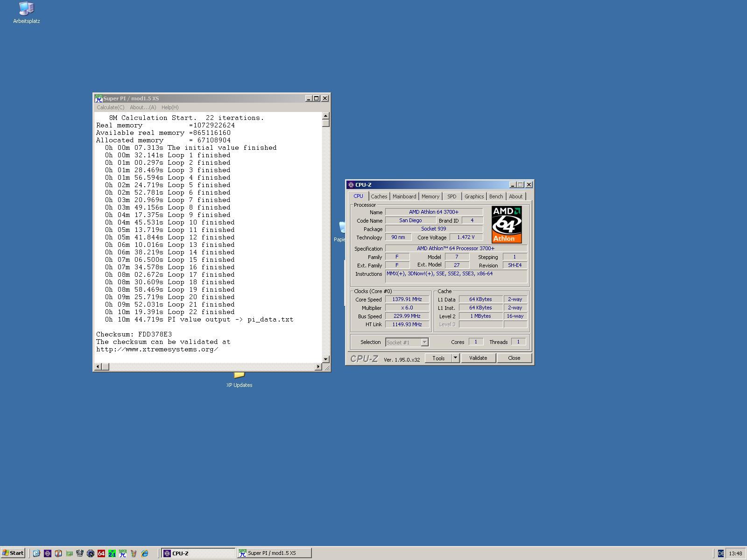The height and width of the screenshot is (560, 747).
Task: Click the Super PI horizontal scrollbar thumb
Action: (x=106, y=367)
